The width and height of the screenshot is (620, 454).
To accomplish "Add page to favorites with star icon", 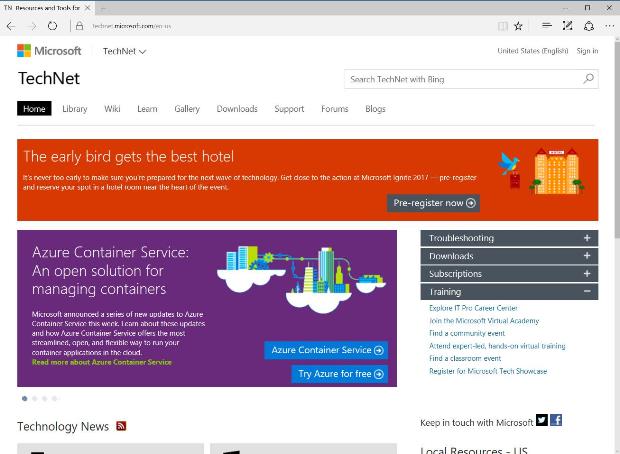I will click(518, 26).
